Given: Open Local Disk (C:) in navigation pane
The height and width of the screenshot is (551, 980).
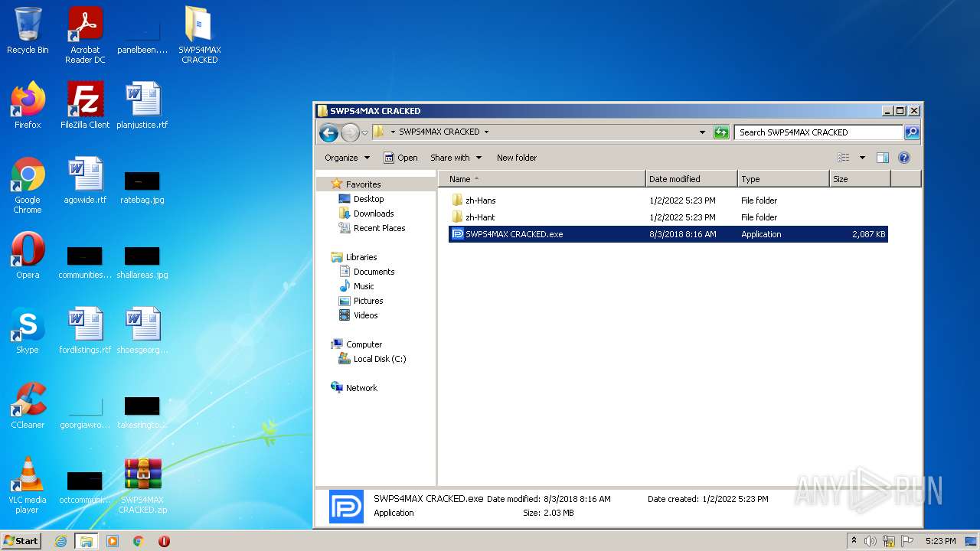Looking at the screenshot, I should 379,359.
